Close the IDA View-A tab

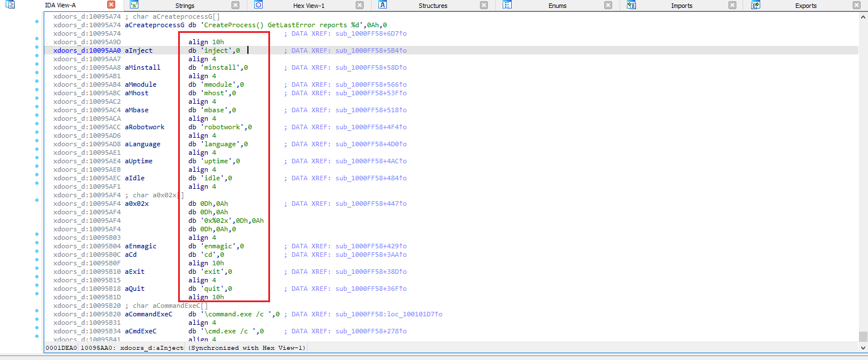(x=111, y=5)
